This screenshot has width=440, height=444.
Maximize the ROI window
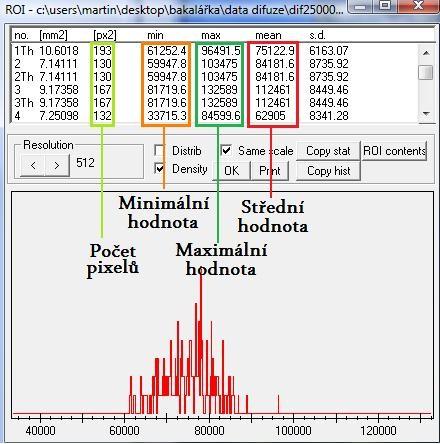[385, 5]
